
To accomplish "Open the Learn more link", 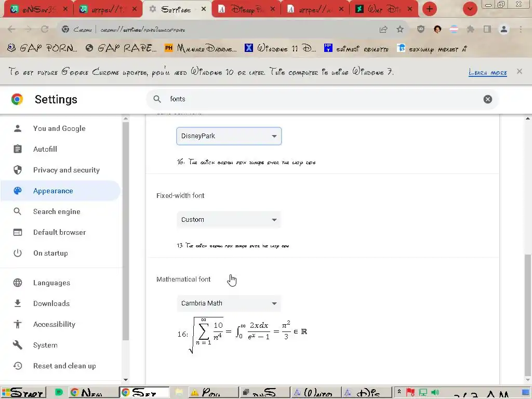I will point(487,72).
